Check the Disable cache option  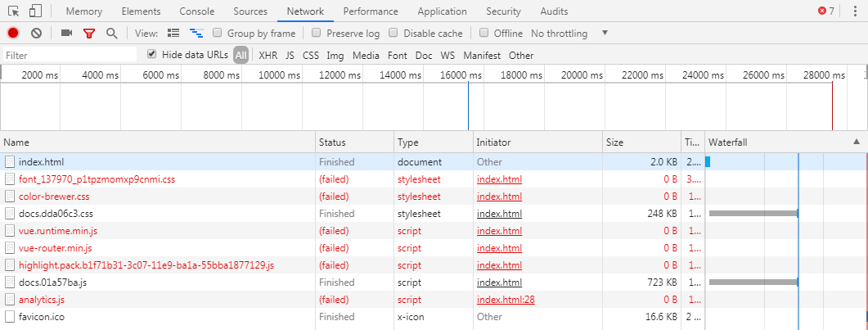(393, 33)
